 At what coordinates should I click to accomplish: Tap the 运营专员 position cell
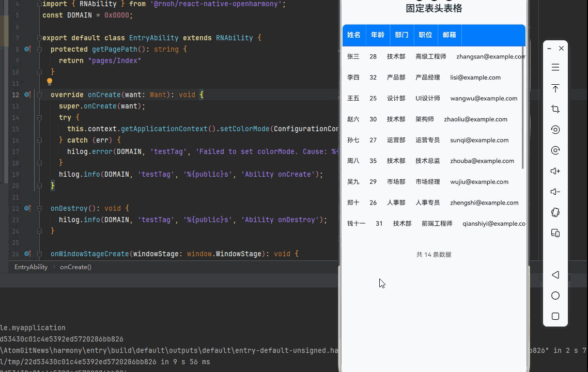(428, 140)
